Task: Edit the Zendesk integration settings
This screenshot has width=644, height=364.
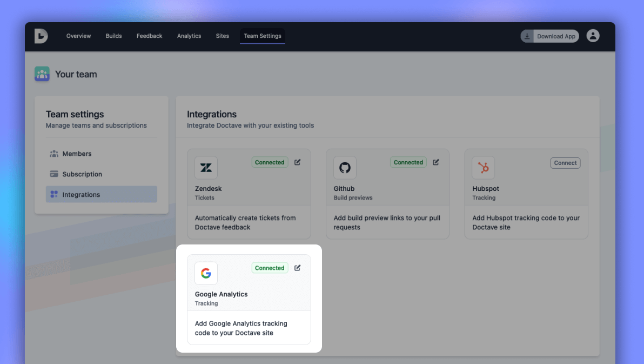Action: pyautogui.click(x=297, y=162)
